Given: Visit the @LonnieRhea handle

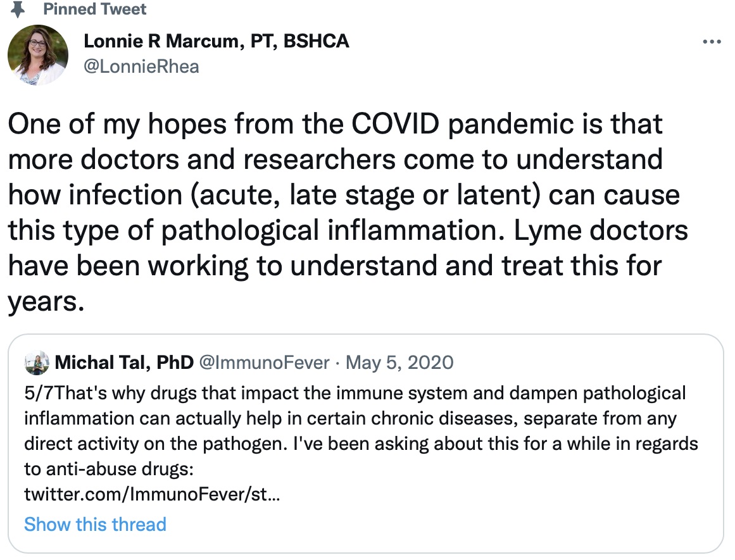Looking at the screenshot, I should [x=141, y=65].
